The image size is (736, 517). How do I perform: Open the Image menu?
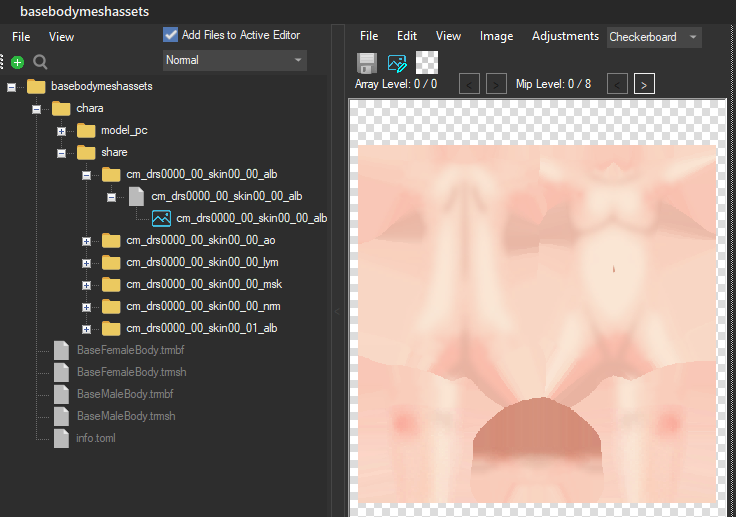pyautogui.click(x=496, y=36)
